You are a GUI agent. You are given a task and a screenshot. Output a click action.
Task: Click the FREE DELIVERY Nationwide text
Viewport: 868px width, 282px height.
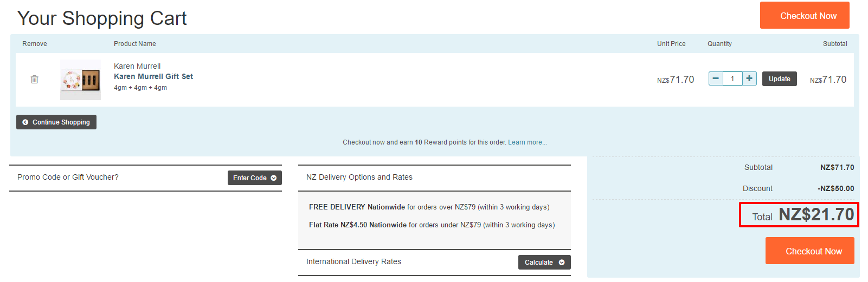pyautogui.click(x=357, y=207)
